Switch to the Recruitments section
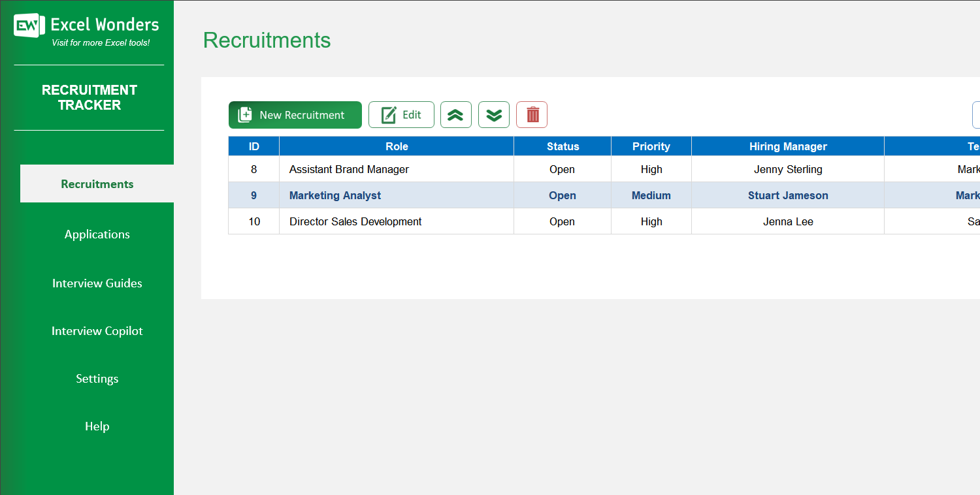Image resolution: width=980 pixels, height=495 pixels. [x=97, y=184]
